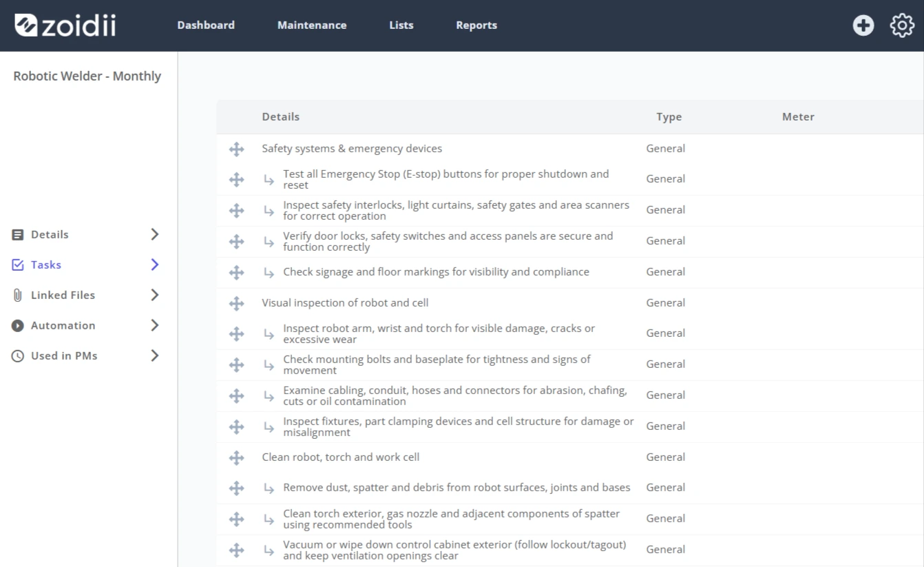Screen dimensions: 924x567
Task: Click move handle for Clean robot, torch row
Action: click(x=236, y=457)
